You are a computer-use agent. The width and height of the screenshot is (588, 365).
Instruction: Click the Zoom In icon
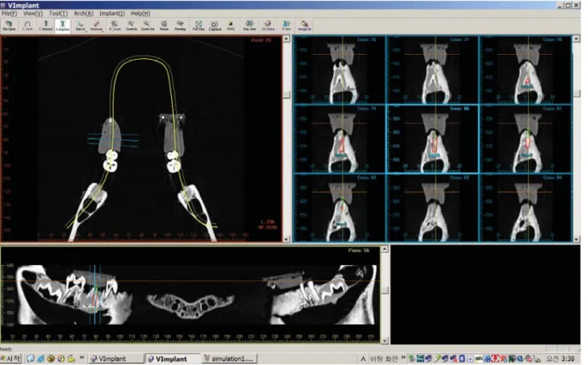(x=131, y=26)
